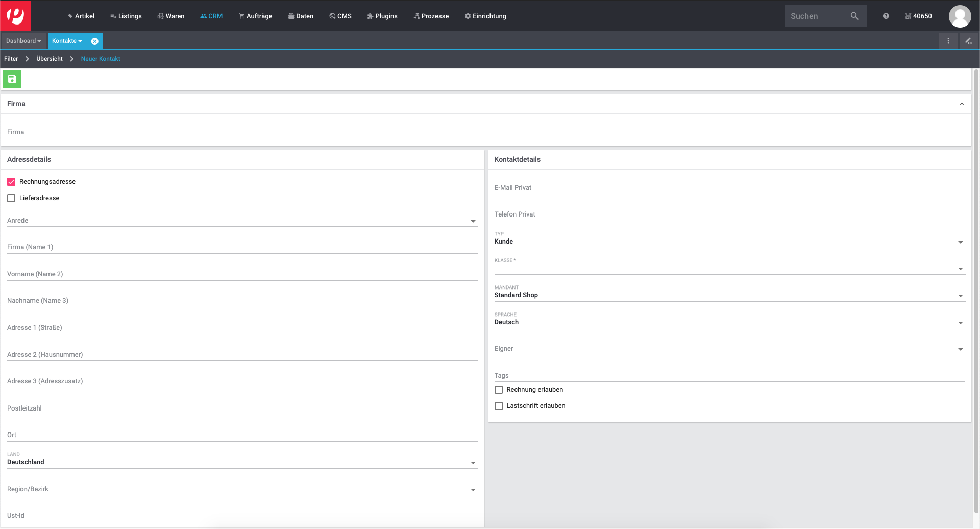Open the Einrichtung menu
This screenshot has height=529, width=980.
pyautogui.click(x=485, y=16)
